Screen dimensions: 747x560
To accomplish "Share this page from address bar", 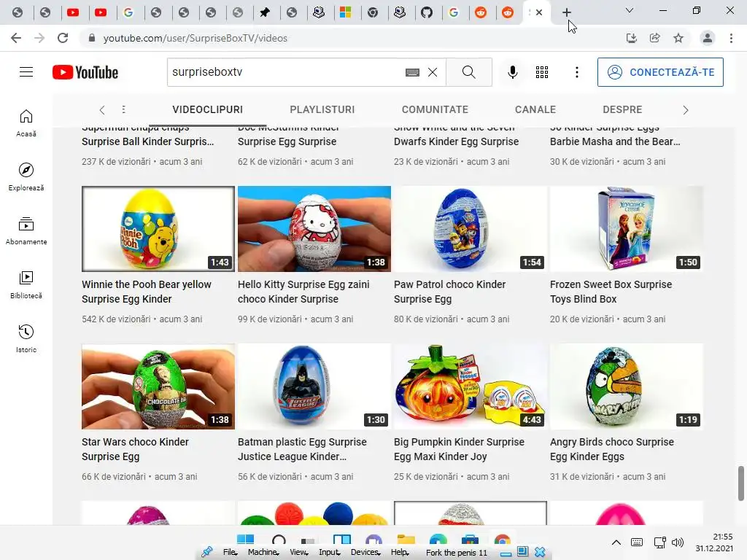I will point(655,38).
